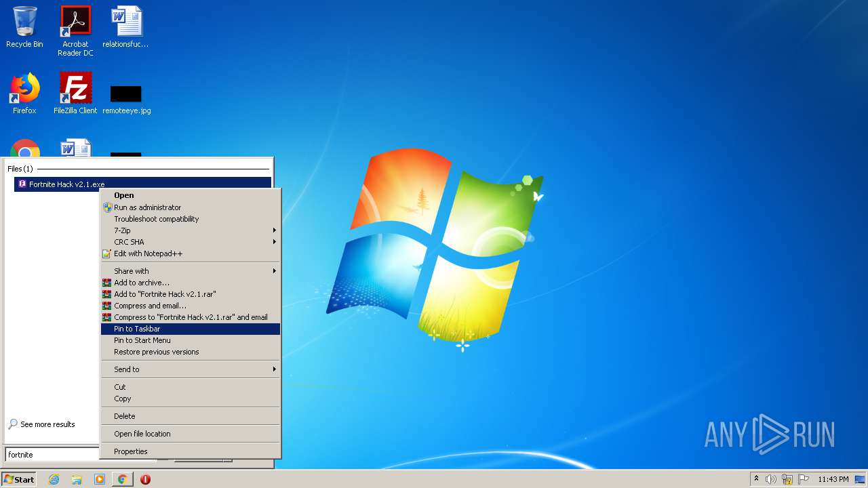Choose Restore previous versions

point(191,352)
